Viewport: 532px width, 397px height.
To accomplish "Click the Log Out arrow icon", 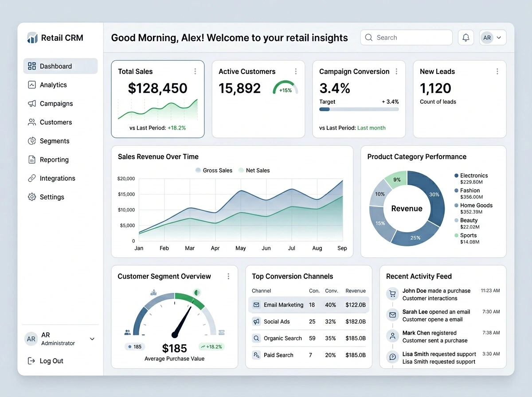I will pyautogui.click(x=31, y=361).
